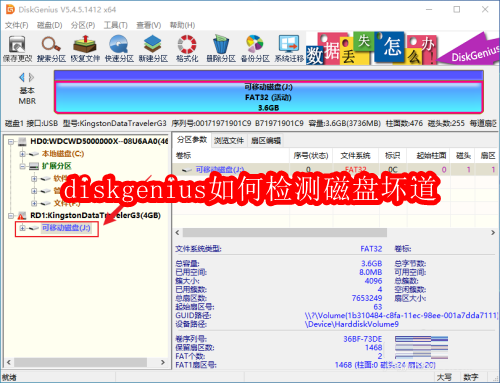The height and width of the screenshot is (383, 500).
Task: Click the DiskGenius app logo in title bar
Action: 11,9
